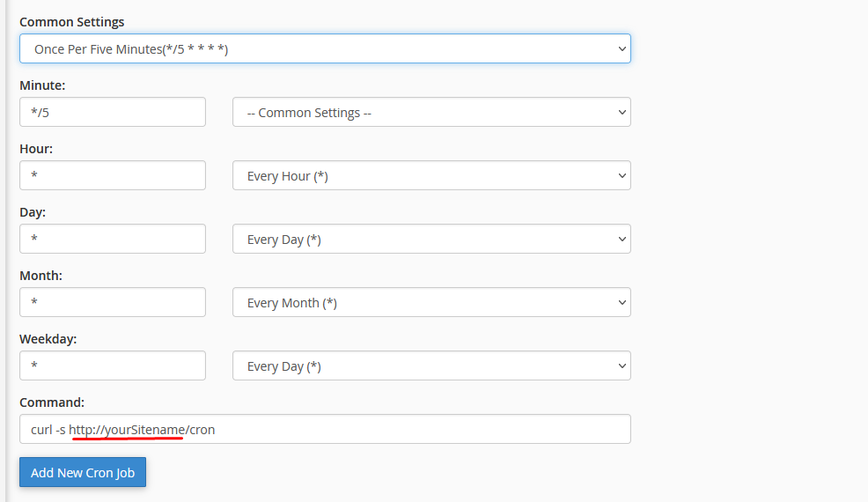Expand the Minute '-- Common Settings --' dropdown

pyautogui.click(x=430, y=113)
